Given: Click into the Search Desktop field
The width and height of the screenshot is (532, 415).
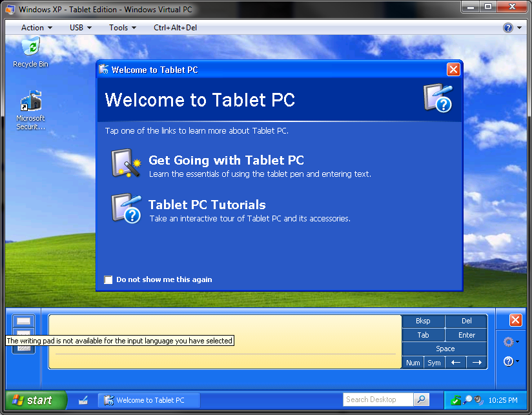Looking at the screenshot, I should [378, 400].
